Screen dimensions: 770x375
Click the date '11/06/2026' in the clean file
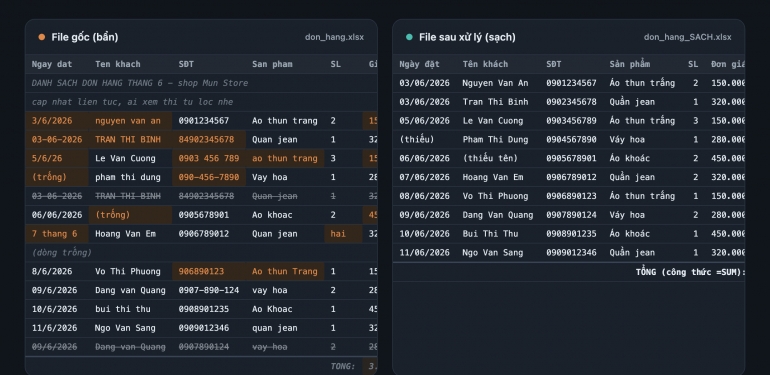point(424,253)
